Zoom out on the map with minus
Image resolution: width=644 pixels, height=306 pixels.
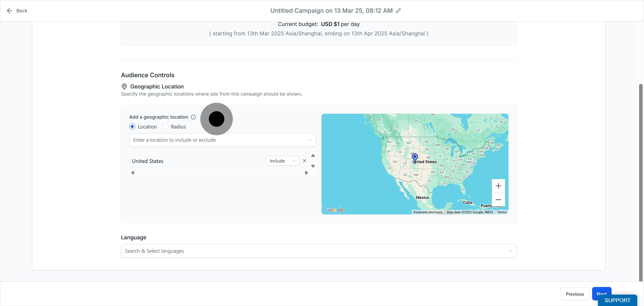[498, 200]
